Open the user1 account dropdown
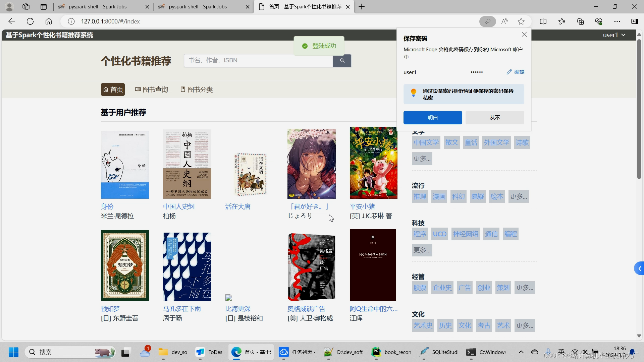Screen dimensions: 644x362 (614, 35)
